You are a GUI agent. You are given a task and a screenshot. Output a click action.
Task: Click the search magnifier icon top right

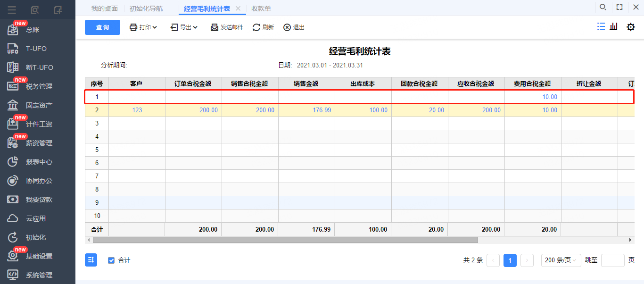603,7
